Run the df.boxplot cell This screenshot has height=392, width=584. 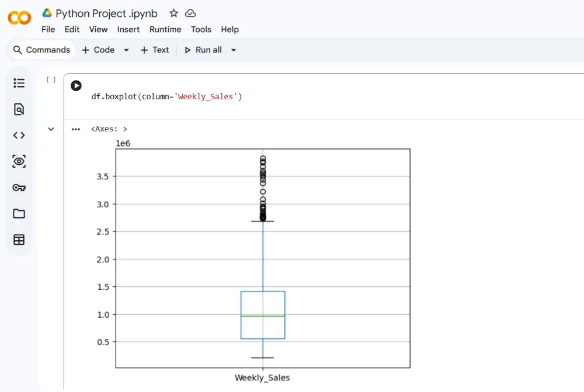(76, 86)
